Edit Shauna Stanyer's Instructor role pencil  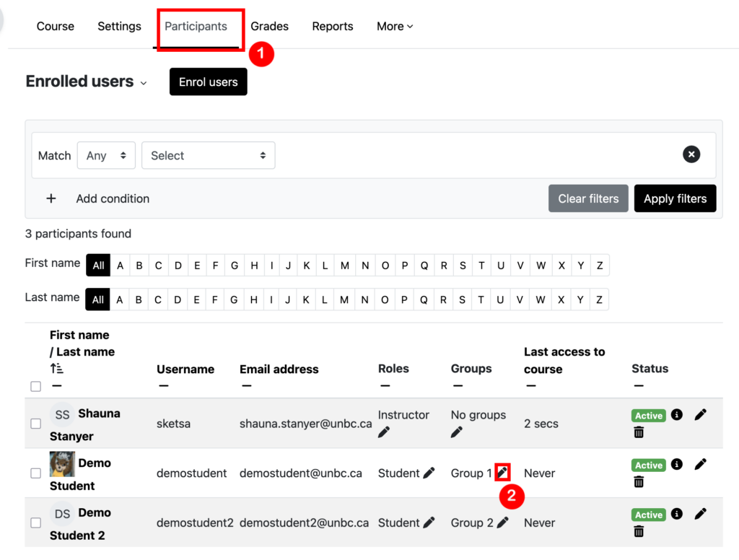coord(384,432)
